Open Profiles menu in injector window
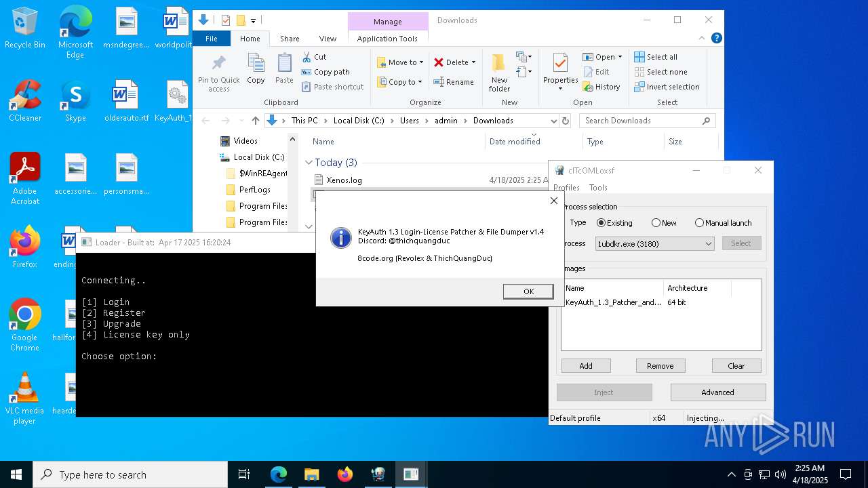 pos(566,188)
